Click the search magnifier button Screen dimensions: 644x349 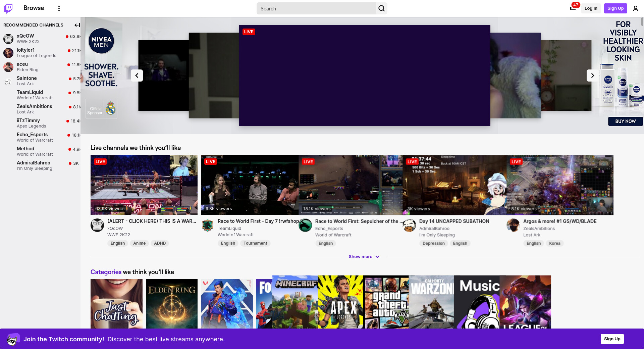point(381,8)
